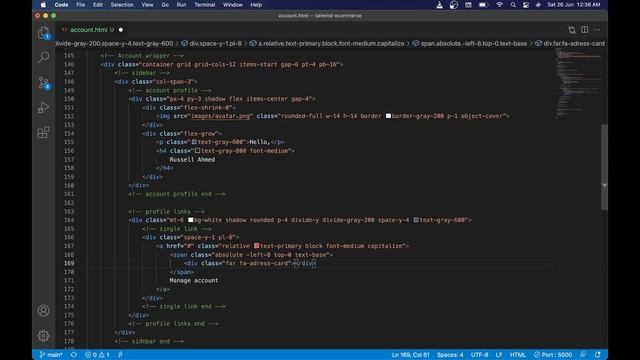Open battery status in menu bar
640x360 pixels.
click(484, 5)
